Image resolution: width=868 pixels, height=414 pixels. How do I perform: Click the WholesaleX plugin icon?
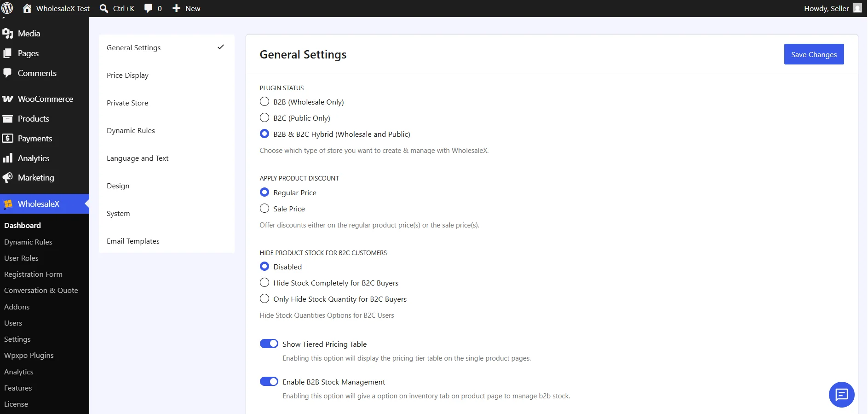pyautogui.click(x=8, y=204)
